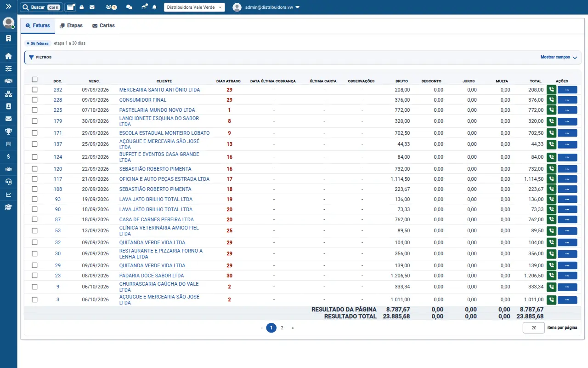Jump to last page with » arrow

(x=293, y=328)
